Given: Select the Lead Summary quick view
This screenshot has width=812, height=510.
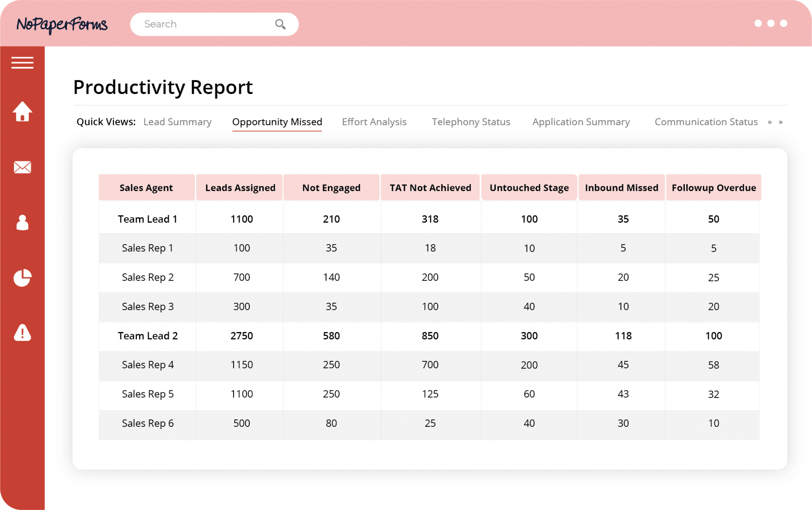Looking at the screenshot, I should click(177, 122).
